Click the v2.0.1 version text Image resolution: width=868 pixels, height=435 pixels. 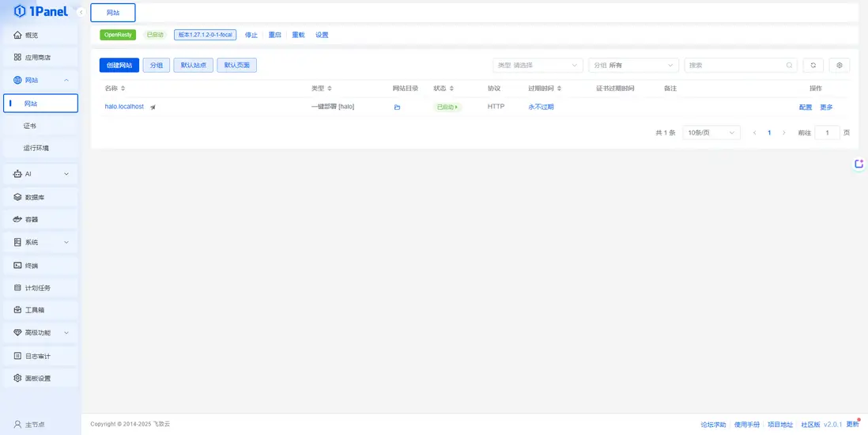coord(832,425)
